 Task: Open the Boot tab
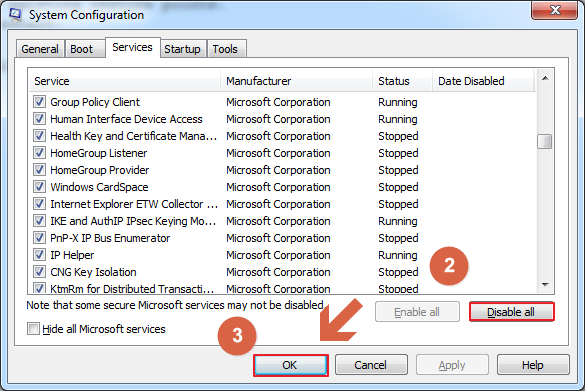point(82,49)
